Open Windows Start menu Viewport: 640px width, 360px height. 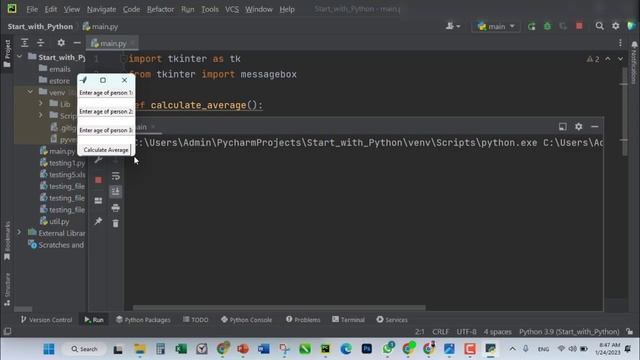pos(49,349)
